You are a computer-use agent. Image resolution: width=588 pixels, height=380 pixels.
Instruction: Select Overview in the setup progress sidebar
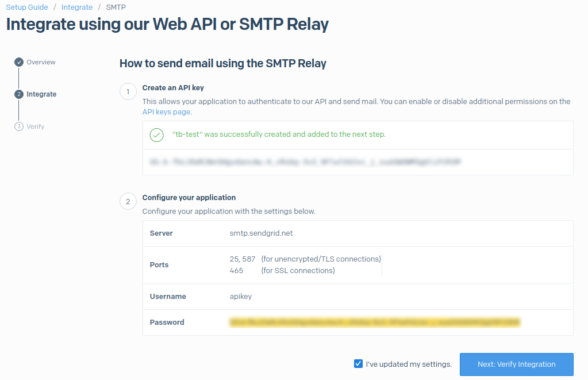[x=41, y=62]
